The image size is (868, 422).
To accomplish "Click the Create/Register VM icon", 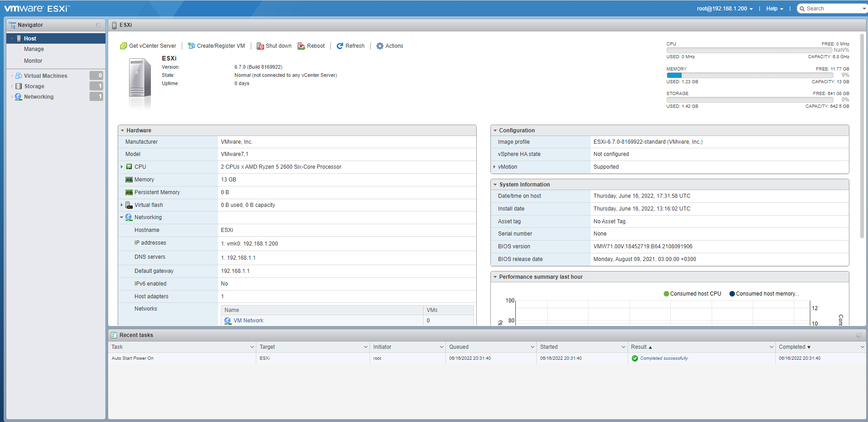I will [x=191, y=46].
